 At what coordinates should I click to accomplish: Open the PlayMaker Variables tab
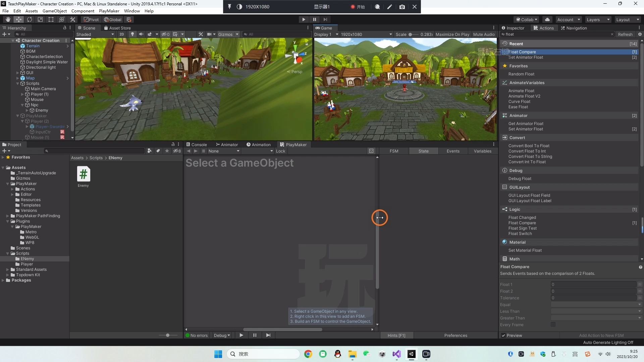pyautogui.click(x=482, y=151)
